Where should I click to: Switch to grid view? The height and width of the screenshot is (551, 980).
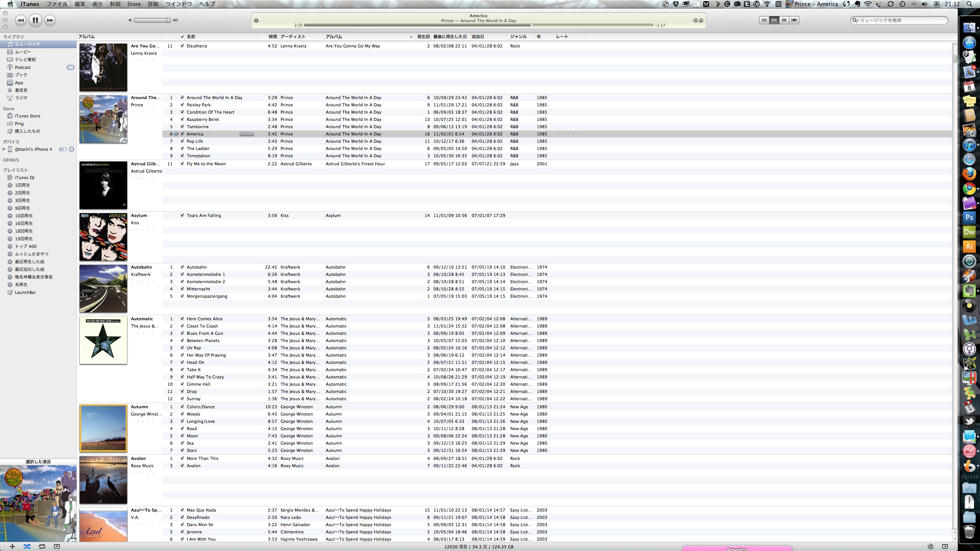[x=784, y=20]
